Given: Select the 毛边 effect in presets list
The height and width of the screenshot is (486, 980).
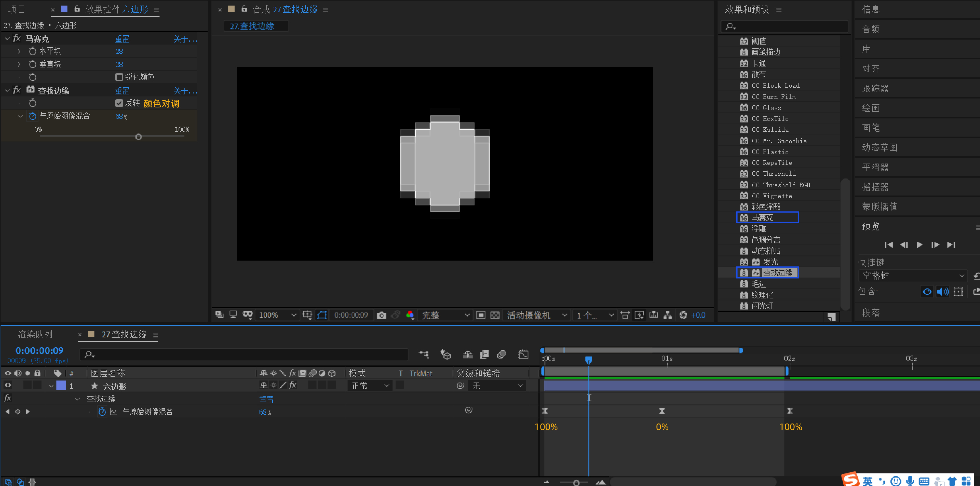Looking at the screenshot, I should [758, 284].
